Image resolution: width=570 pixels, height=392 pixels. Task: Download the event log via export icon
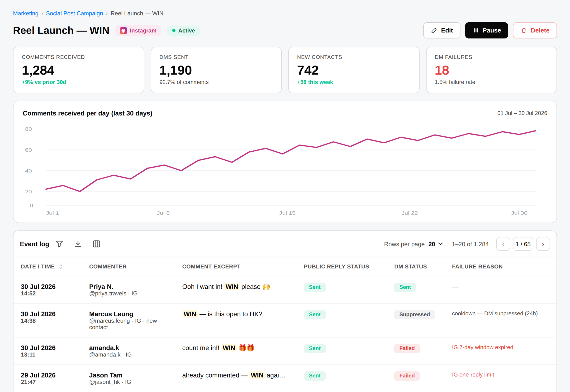coord(78,244)
